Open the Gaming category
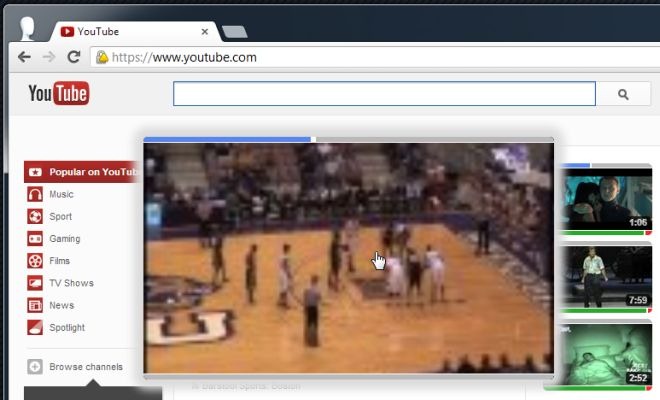 coord(65,239)
